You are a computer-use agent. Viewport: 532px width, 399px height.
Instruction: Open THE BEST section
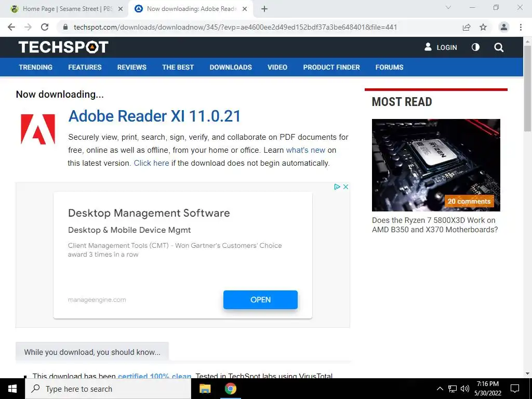click(178, 67)
